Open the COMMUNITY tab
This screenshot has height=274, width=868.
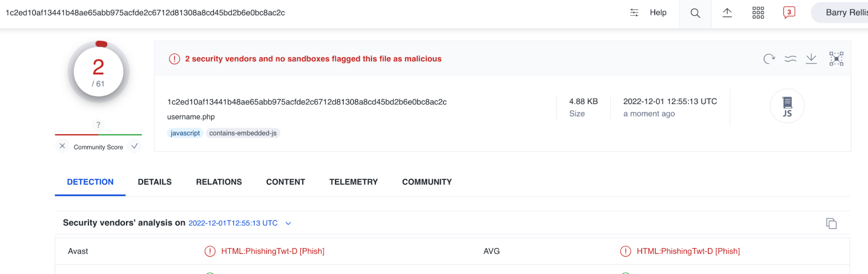[426, 182]
